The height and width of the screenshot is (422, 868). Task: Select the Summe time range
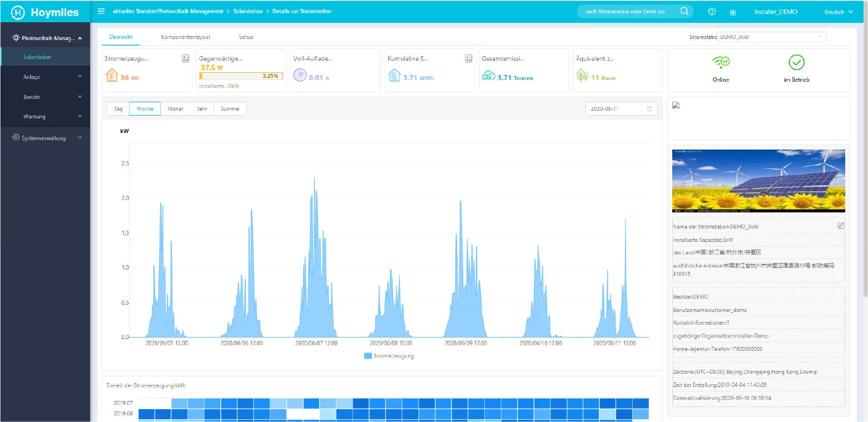[230, 109]
